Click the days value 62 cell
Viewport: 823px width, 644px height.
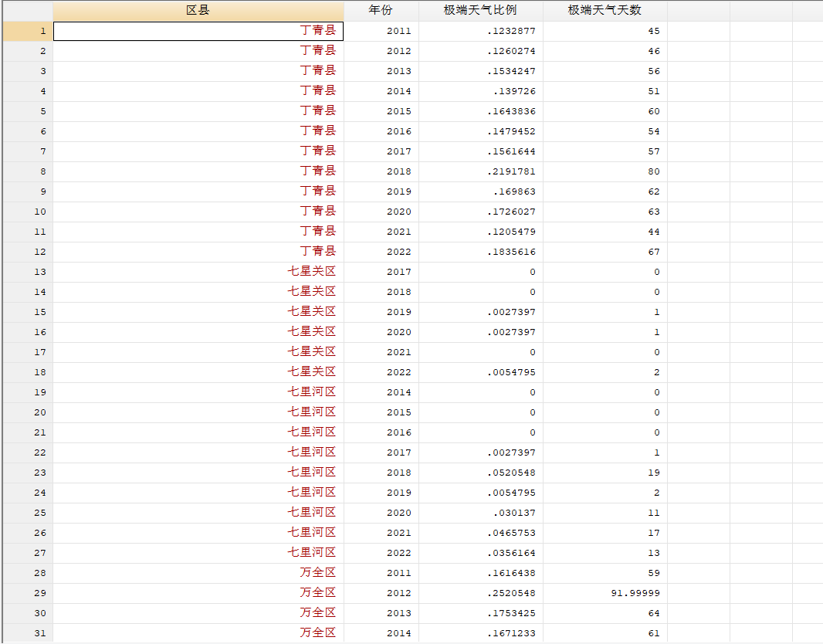click(x=605, y=192)
